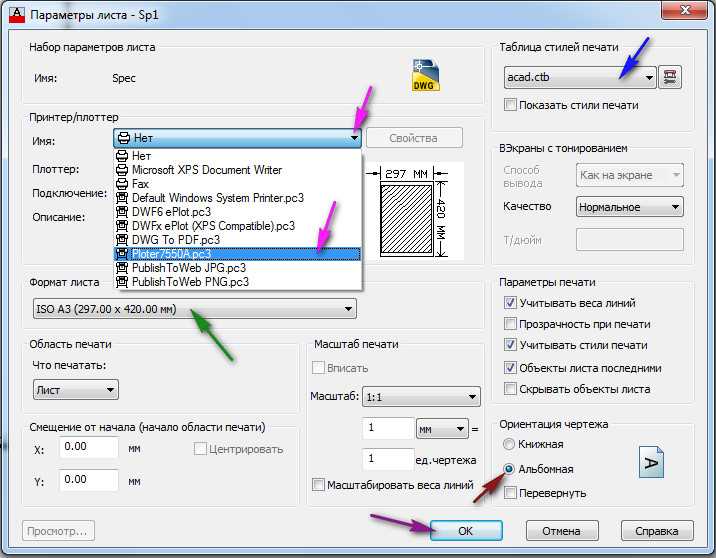Uncheck Учитывать веса линий option
Screen dimensions: 716x558
(x=510, y=303)
